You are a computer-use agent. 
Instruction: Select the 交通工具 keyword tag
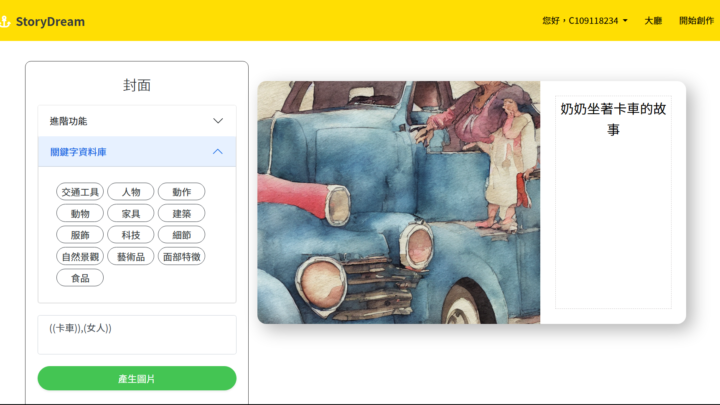[x=80, y=192]
